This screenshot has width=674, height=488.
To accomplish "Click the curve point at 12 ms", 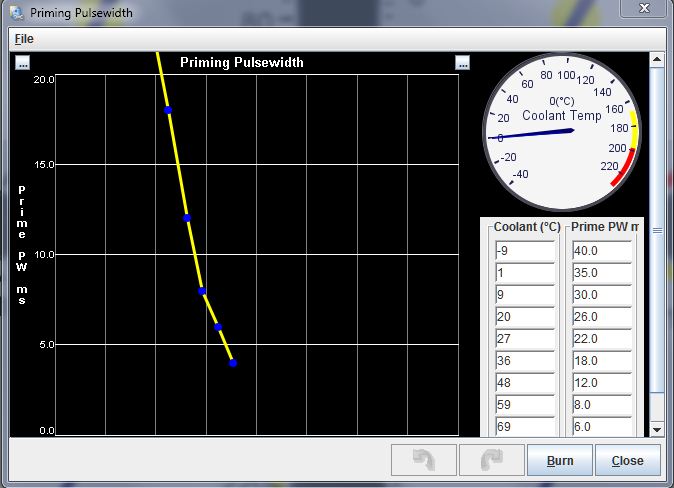I will tap(186, 218).
